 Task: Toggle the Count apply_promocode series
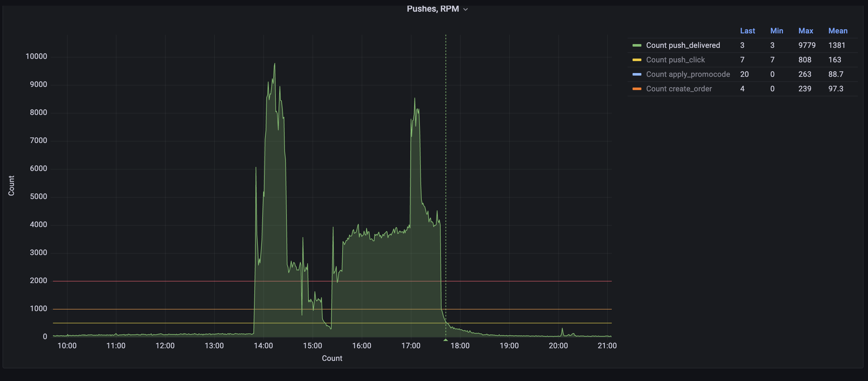[688, 74]
